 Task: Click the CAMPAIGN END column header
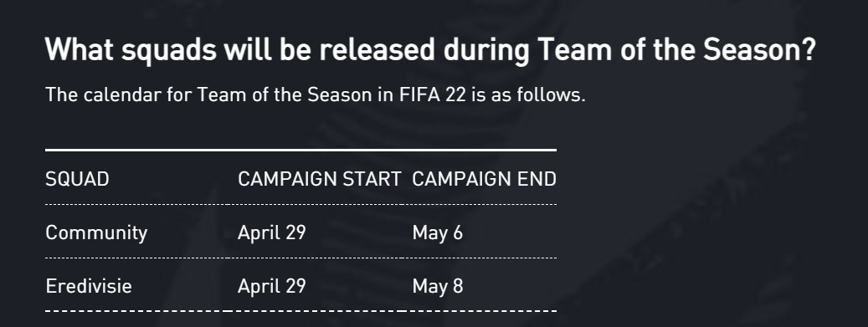tap(485, 179)
